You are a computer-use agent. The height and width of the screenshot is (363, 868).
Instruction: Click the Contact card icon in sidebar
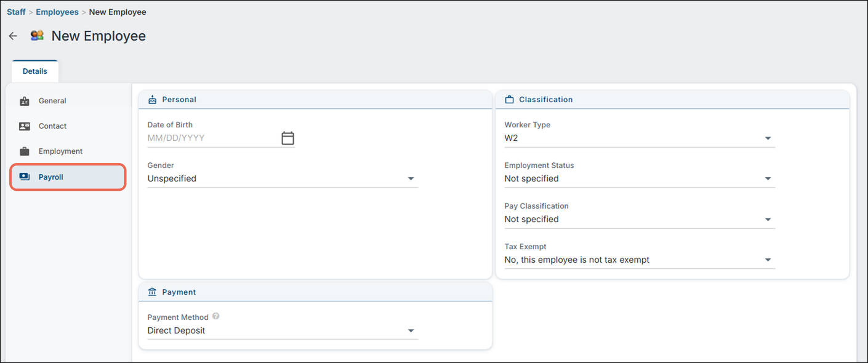click(25, 126)
